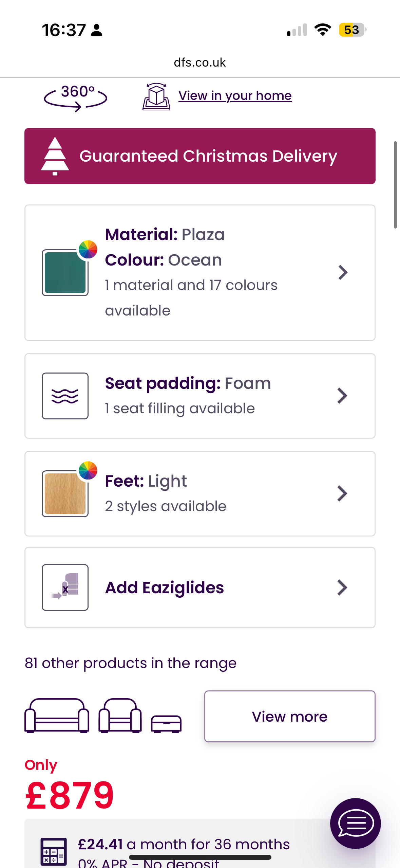The height and width of the screenshot is (868, 400).
Task: Tap the footstool icon in range
Action: pos(166,724)
